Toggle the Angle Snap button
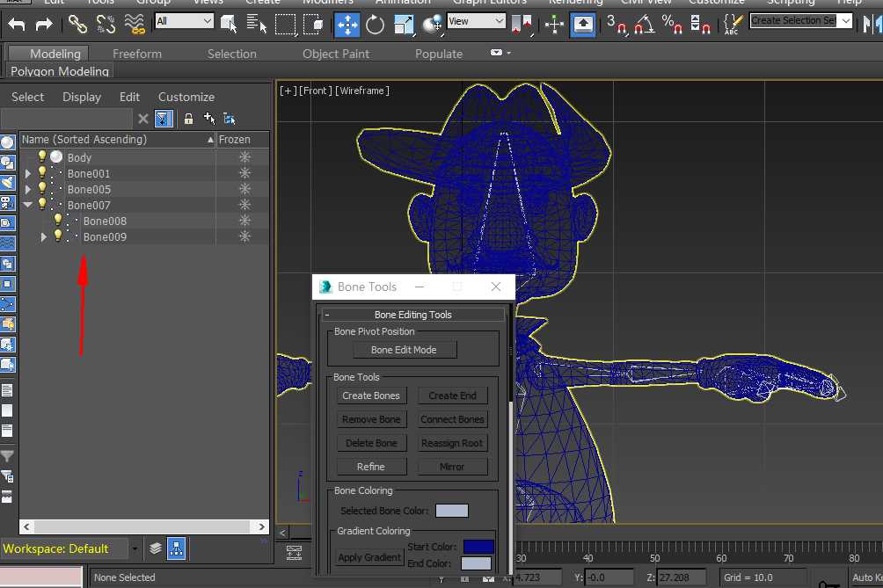 pyautogui.click(x=645, y=25)
